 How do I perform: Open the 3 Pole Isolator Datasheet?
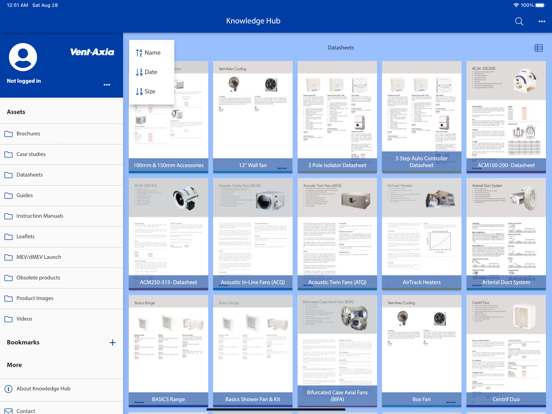tap(337, 117)
